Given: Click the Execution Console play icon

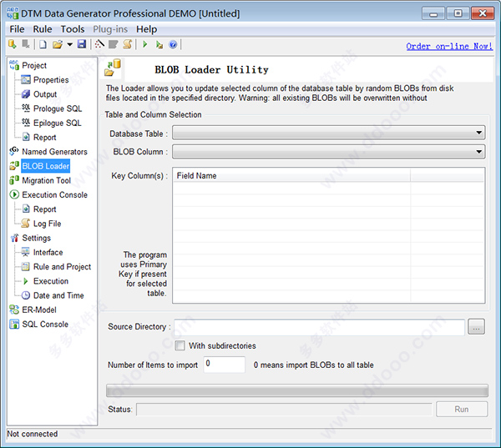Looking at the screenshot, I should 14,194.
